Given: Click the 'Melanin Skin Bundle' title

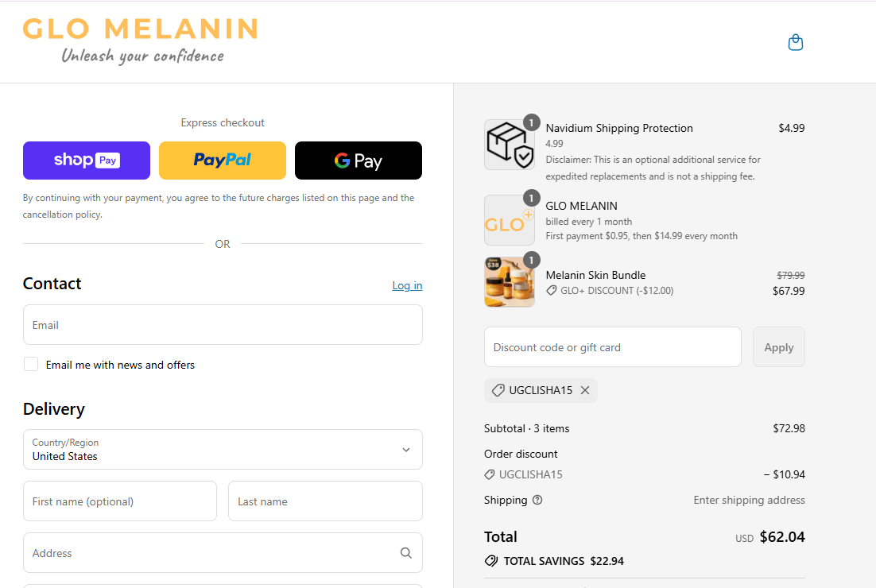Looking at the screenshot, I should 595,275.
